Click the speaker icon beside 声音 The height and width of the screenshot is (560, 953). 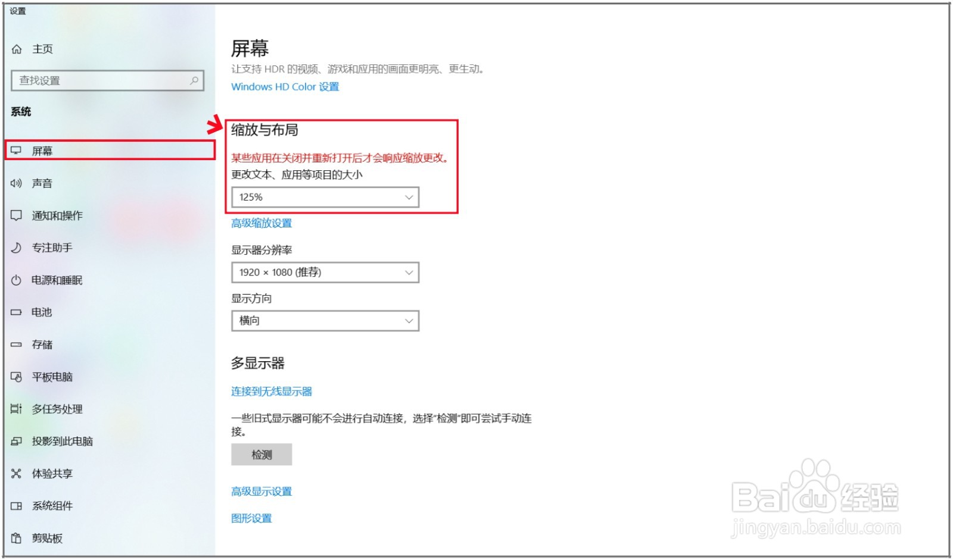17,183
